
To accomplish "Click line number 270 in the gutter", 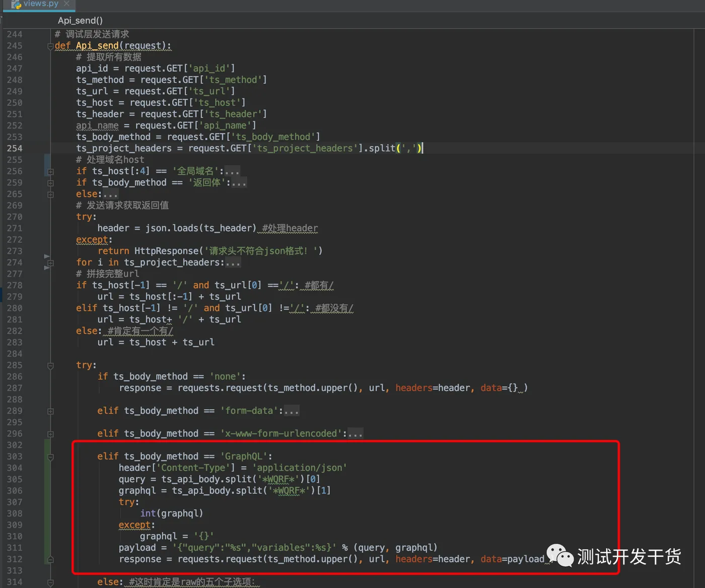I will (x=15, y=217).
